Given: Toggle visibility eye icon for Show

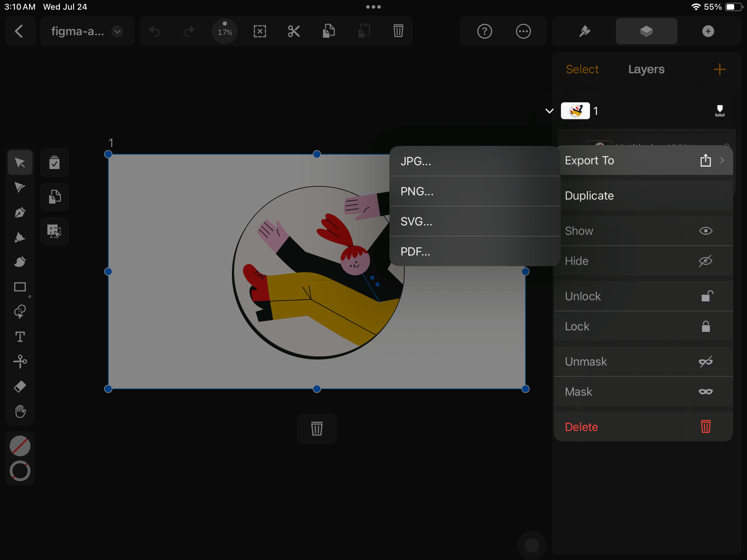Looking at the screenshot, I should coord(705,231).
